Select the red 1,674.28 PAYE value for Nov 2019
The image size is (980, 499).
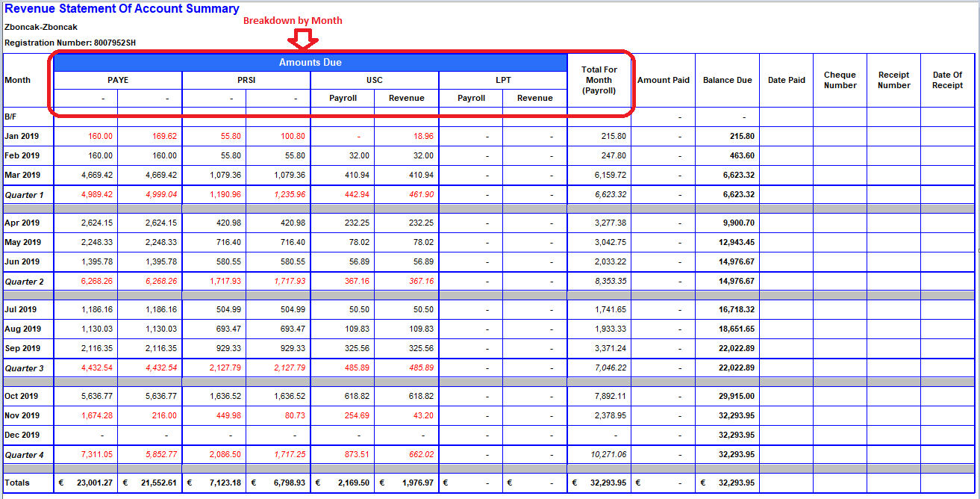tap(96, 415)
